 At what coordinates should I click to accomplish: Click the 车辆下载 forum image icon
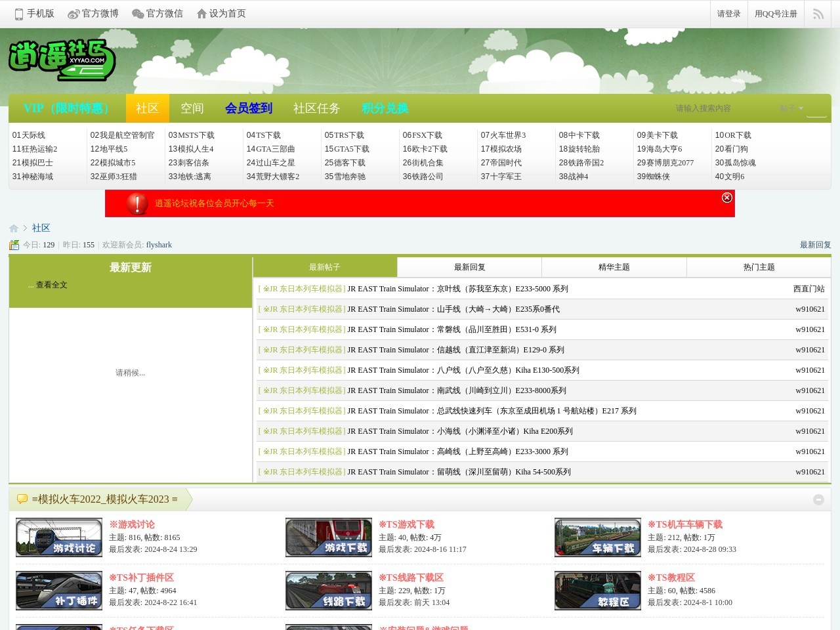(597, 537)
